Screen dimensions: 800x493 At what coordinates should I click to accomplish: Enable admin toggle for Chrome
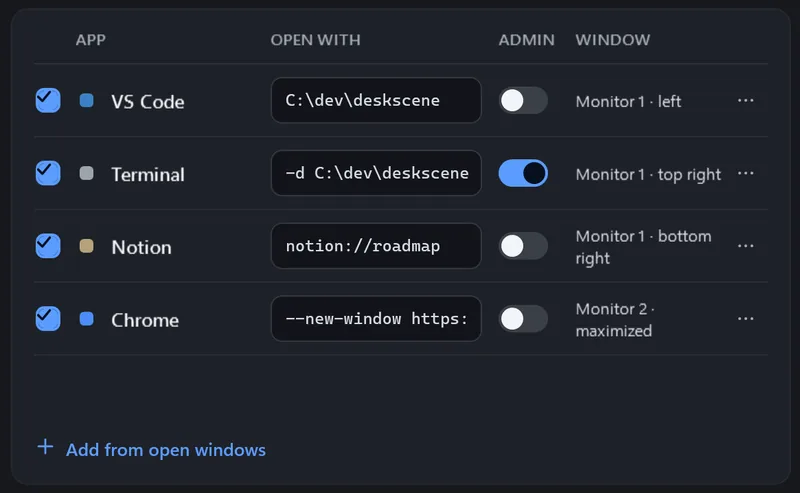coord(523,319)
